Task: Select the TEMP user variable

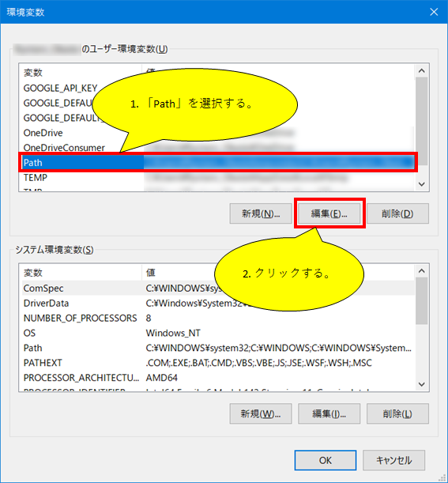Action: [218, 177]
